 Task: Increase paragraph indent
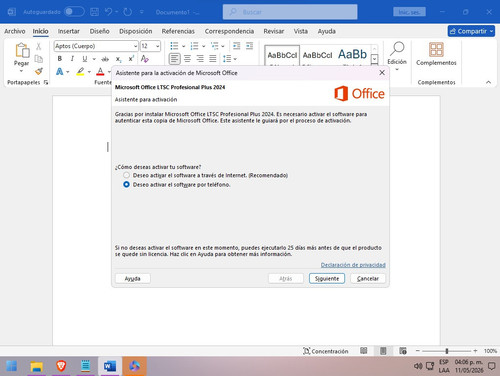pyautogui.click(x=249, y=46)
